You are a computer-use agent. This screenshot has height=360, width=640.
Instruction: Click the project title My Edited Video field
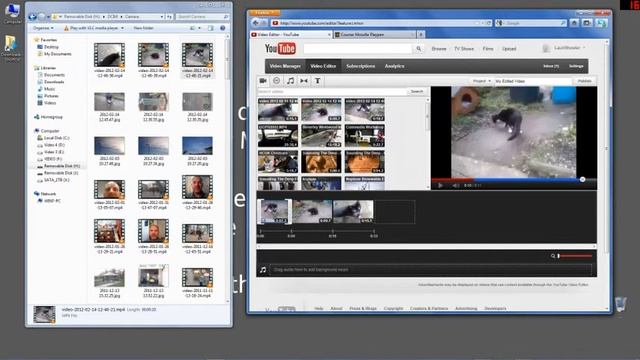[533, 81]
